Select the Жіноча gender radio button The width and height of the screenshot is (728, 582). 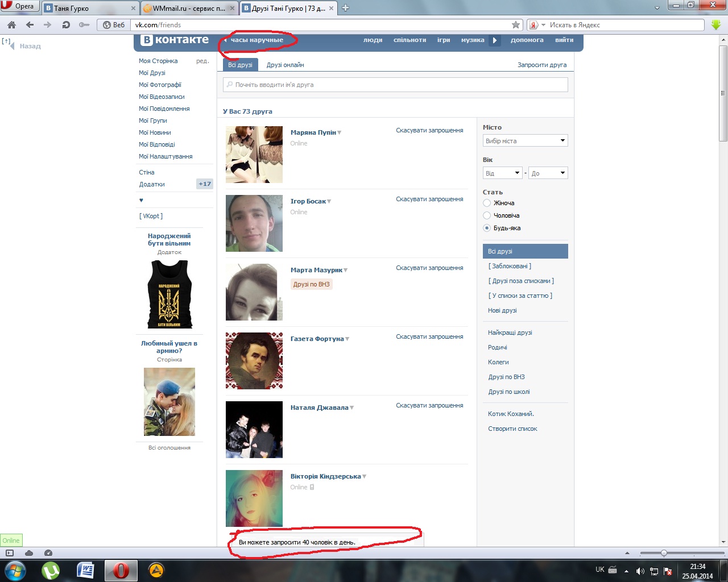click(x=487, y=203)
